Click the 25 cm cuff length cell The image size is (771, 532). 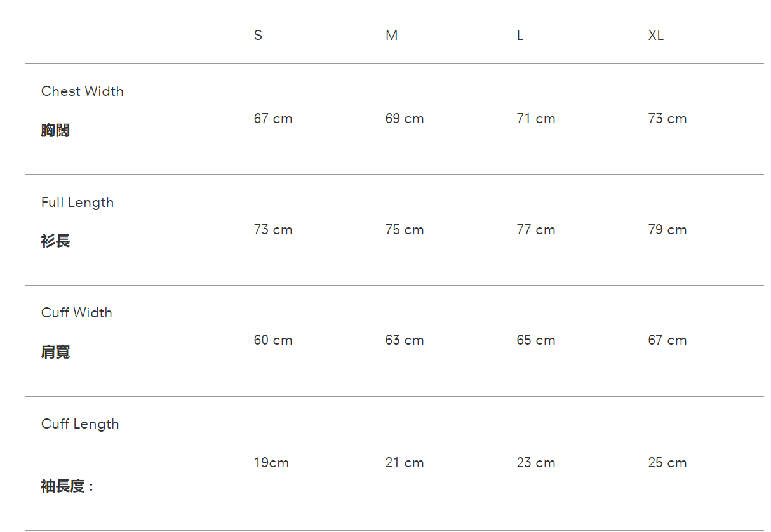[667, 463]
